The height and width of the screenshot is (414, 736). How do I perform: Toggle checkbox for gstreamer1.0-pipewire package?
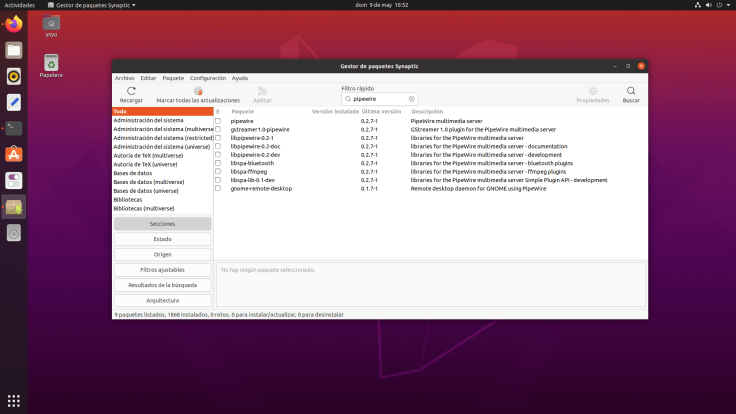pos(218,129)
